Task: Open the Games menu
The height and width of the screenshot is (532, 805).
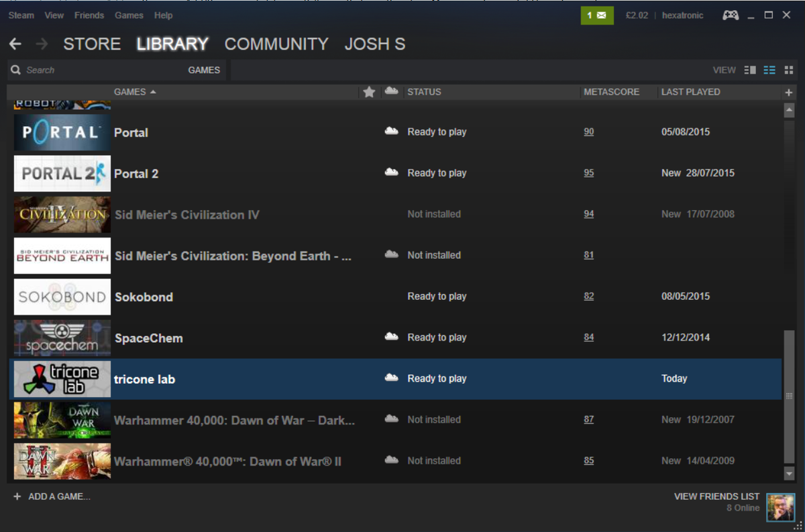Action: 129,15
